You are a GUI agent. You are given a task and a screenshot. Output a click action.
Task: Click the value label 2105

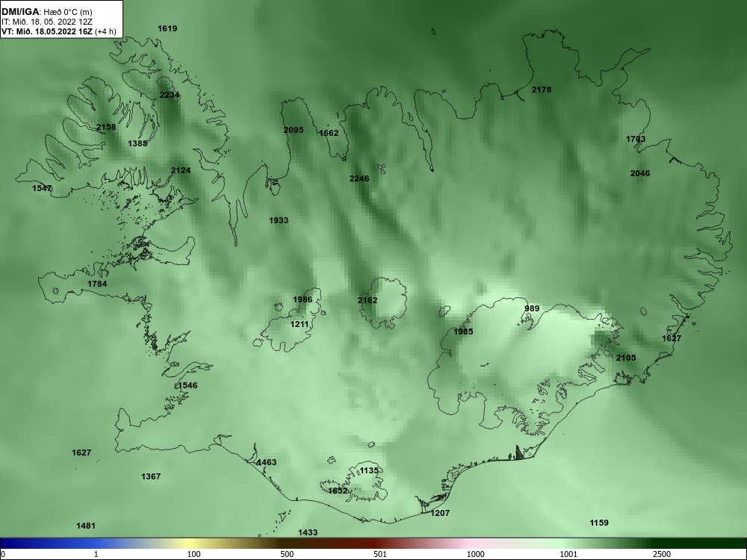[x=625, y=358]
